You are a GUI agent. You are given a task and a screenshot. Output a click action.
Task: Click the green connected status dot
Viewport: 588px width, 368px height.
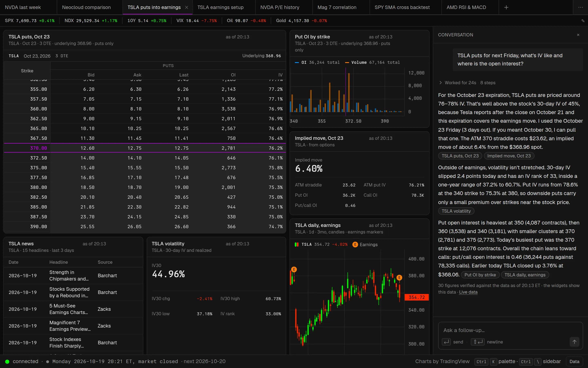pyautogui.click(x=7, y=361)
